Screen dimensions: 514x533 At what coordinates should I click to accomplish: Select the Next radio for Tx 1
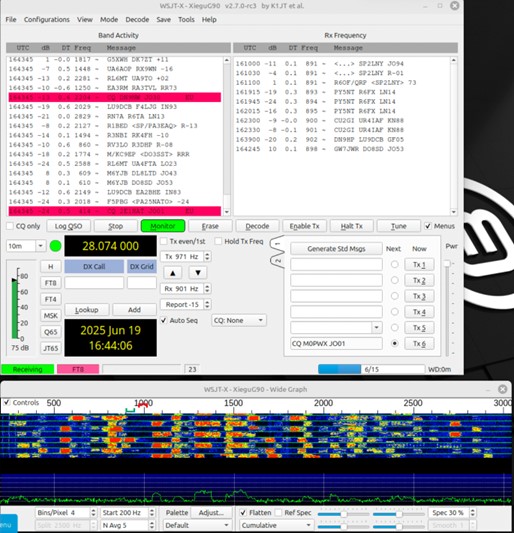click(394, 264)
